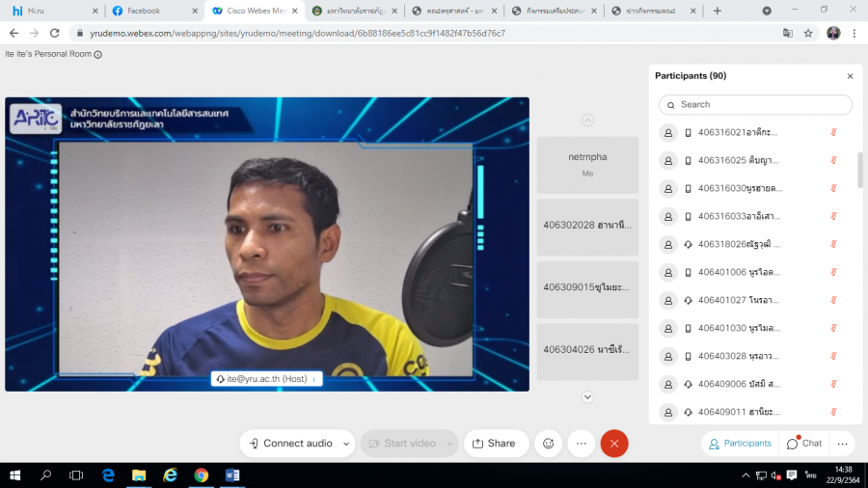868x488 pixels.
Task: Click the meeting info icon beside Personal Room
Action: pyautogui.click(x=98, y=55)
